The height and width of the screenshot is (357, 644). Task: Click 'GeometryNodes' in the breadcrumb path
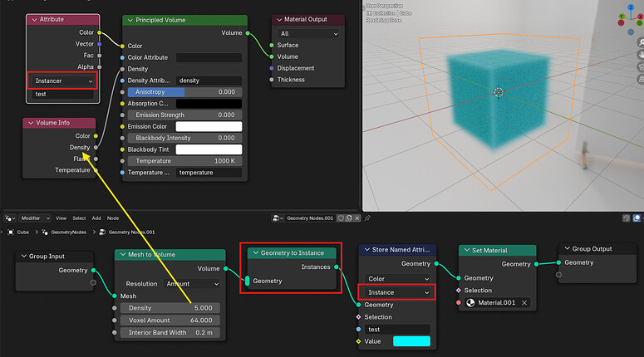69,232
